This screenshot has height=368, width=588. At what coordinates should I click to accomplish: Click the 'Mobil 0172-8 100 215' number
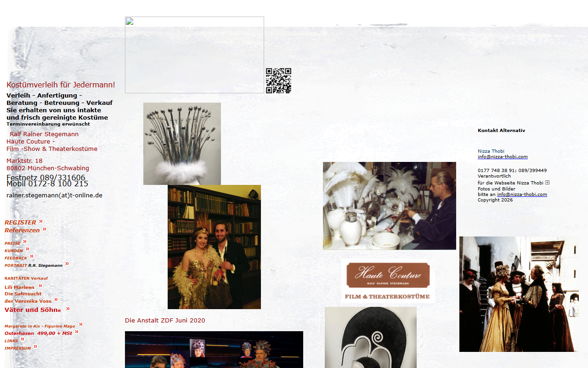click(47, 184)
